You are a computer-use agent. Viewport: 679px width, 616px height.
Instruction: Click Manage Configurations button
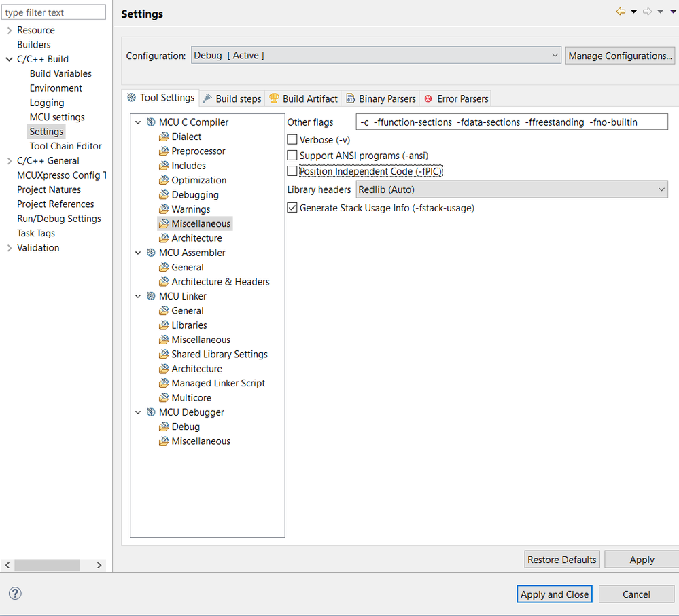[620, 56]
